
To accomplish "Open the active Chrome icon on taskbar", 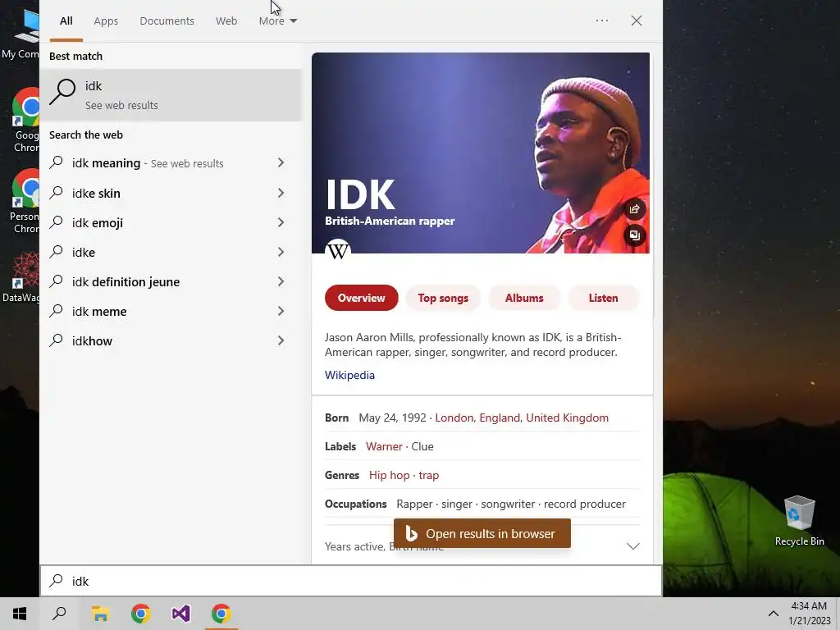I will click(221, 614).
